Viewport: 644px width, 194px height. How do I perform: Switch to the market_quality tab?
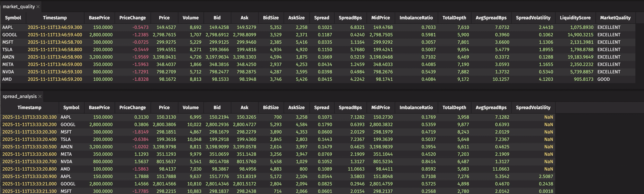[19, 7]
